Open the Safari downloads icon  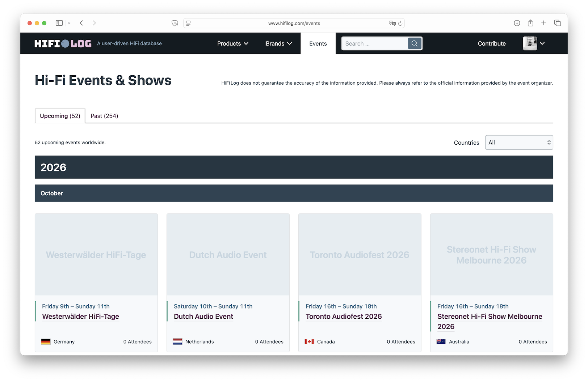coord(517,23)
